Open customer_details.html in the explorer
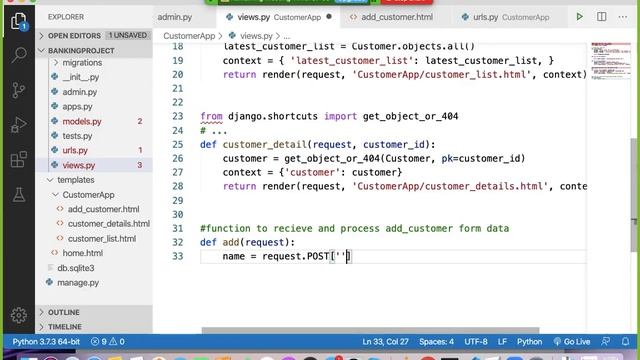This screenshot has height=360, width=640. 109,224
